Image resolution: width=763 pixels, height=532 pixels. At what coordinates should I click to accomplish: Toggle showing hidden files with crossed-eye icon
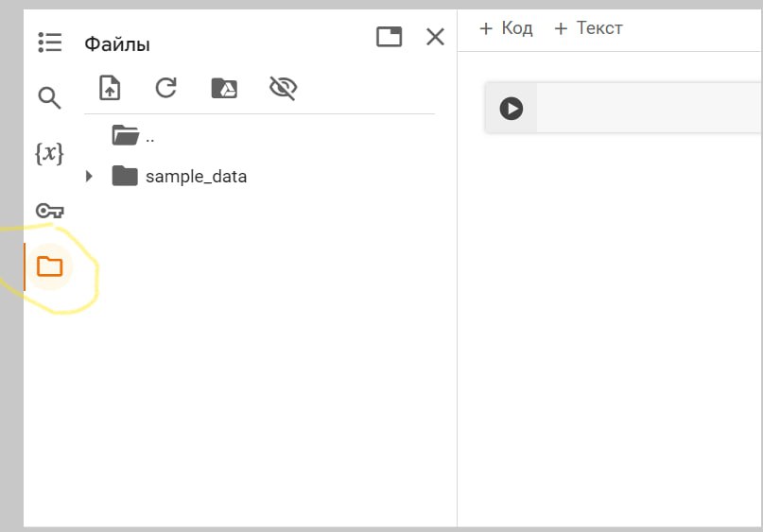click(x=284, y=88)
